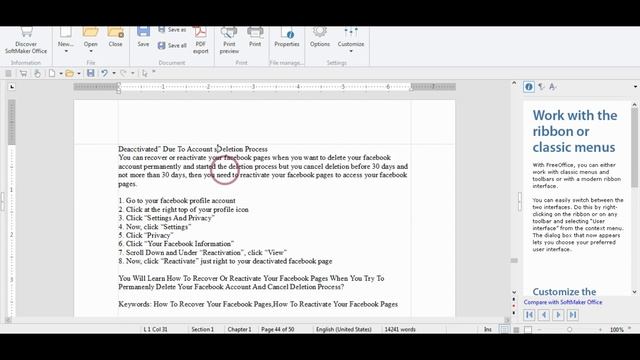Click the tab type selector at ruler corner

[12, 87]
